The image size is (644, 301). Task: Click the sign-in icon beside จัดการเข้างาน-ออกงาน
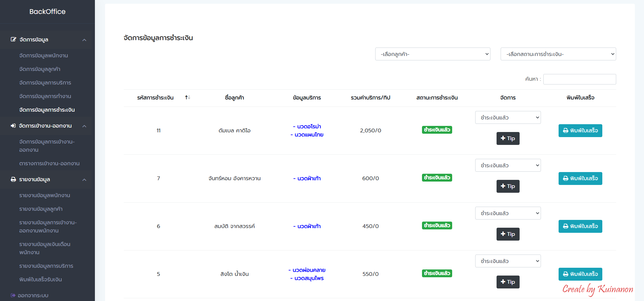point(13,126)
